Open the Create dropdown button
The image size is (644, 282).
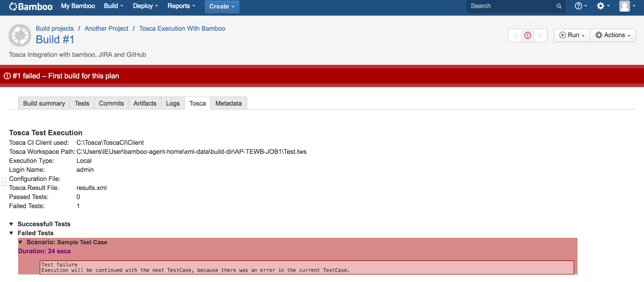click(222, 7)
